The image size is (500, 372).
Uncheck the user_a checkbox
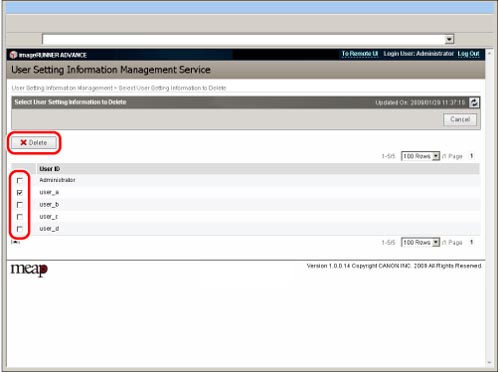(20, 193)
